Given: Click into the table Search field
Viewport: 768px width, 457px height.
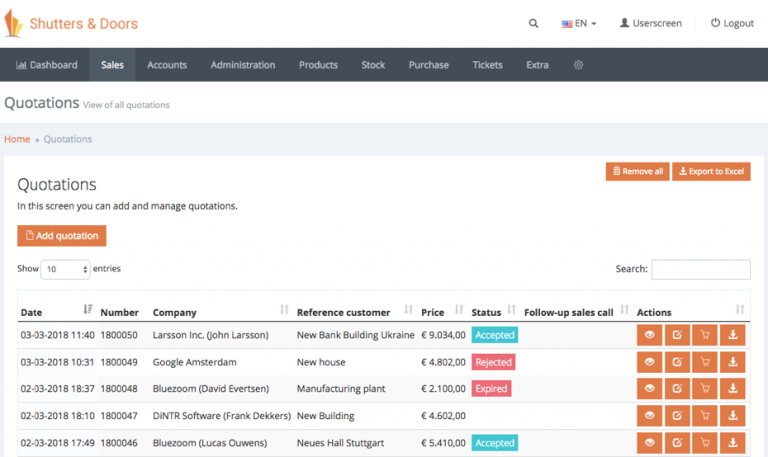Looking at the screenshot, I should [701, 269].
